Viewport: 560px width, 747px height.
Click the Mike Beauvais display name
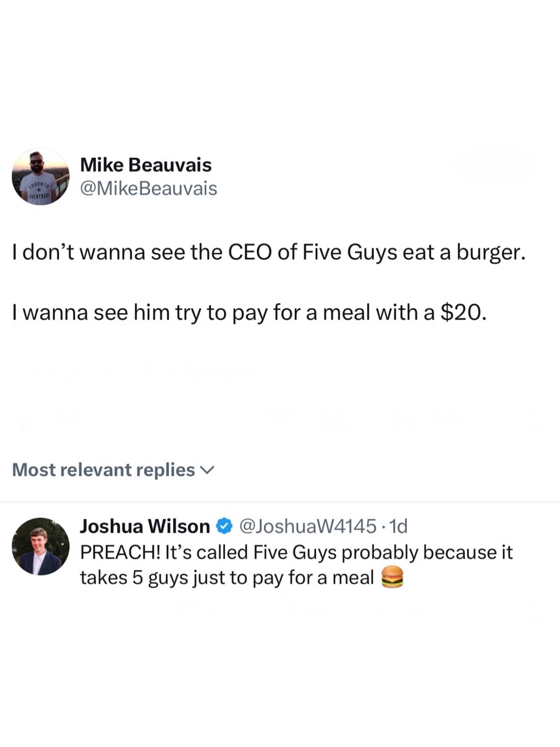pyautogui.click(x=146, y=165)
